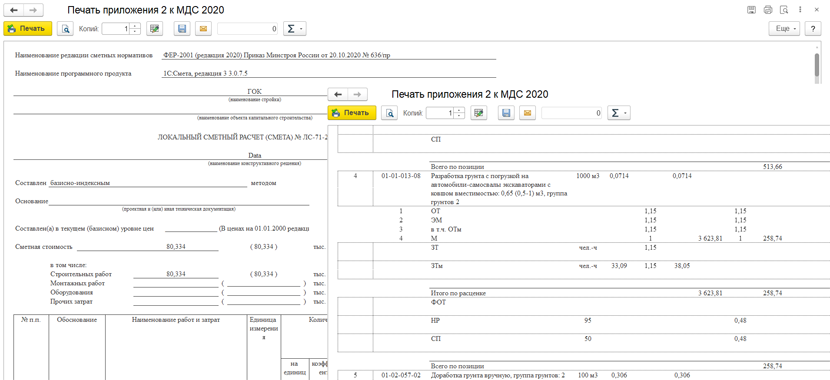The height and width of the screenshot is (380, 830).
Task: Open the Еще menu dropdown
Action: click(x=784, y=29)
